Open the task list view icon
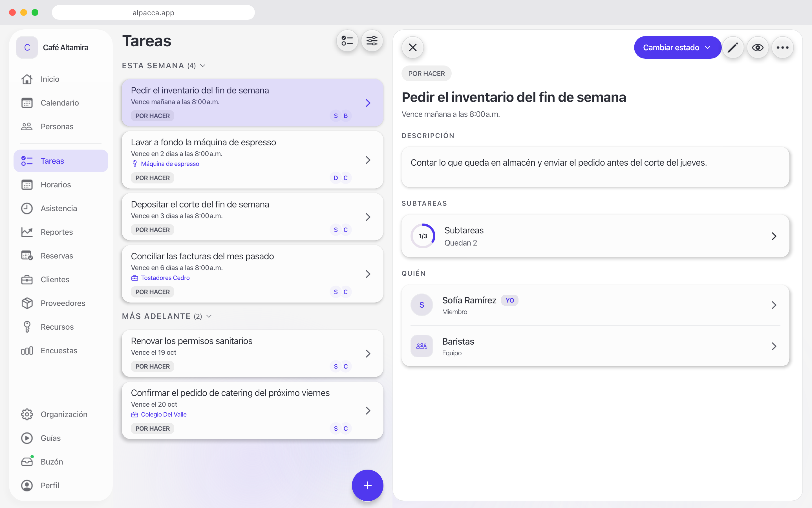Screen dimensions: 812x508 (x=347, y=41)
